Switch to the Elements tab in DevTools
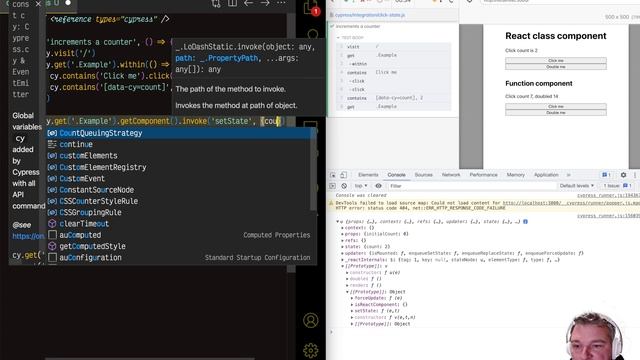The width and height of the screenshot is (640, 360). [x=368, y=175]
